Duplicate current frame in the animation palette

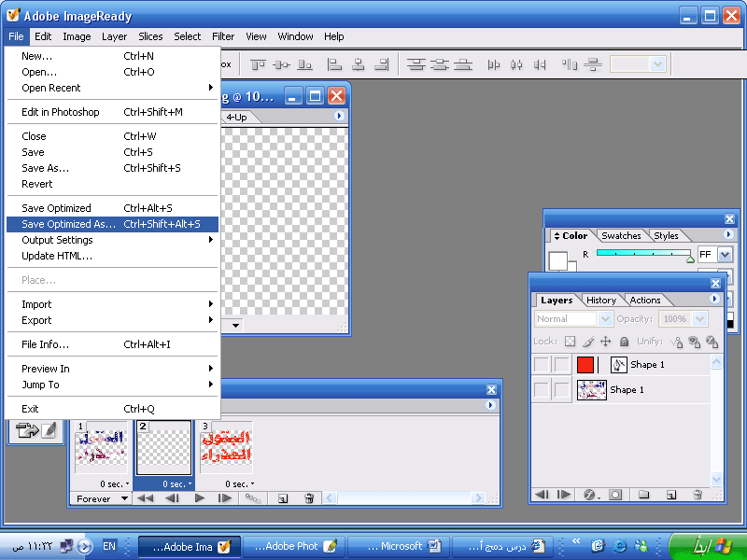[x=283, y=498]
